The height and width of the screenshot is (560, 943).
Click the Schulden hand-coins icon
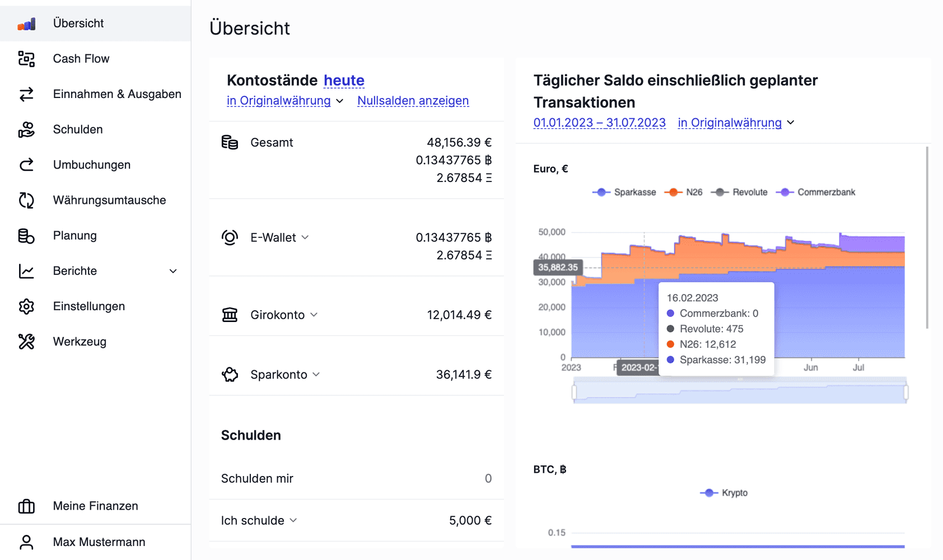[x=26, y=129]
